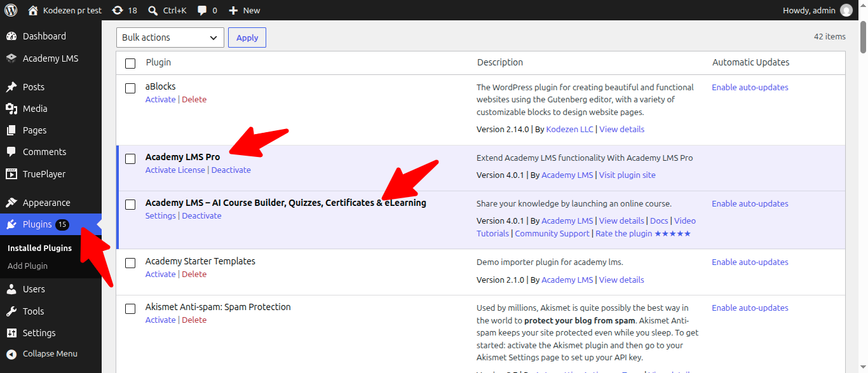Check the Academy LMS Pro checkbox

click(x=130, y=159)
